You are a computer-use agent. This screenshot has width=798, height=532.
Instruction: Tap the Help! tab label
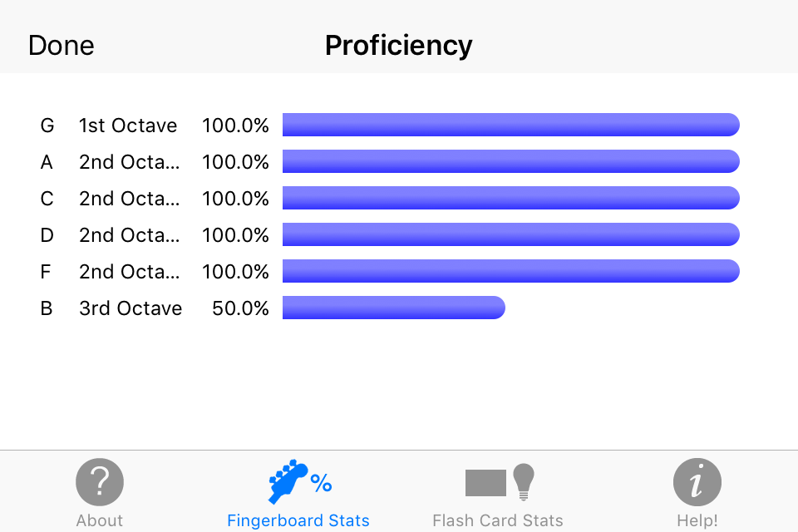tap(697, 520)
